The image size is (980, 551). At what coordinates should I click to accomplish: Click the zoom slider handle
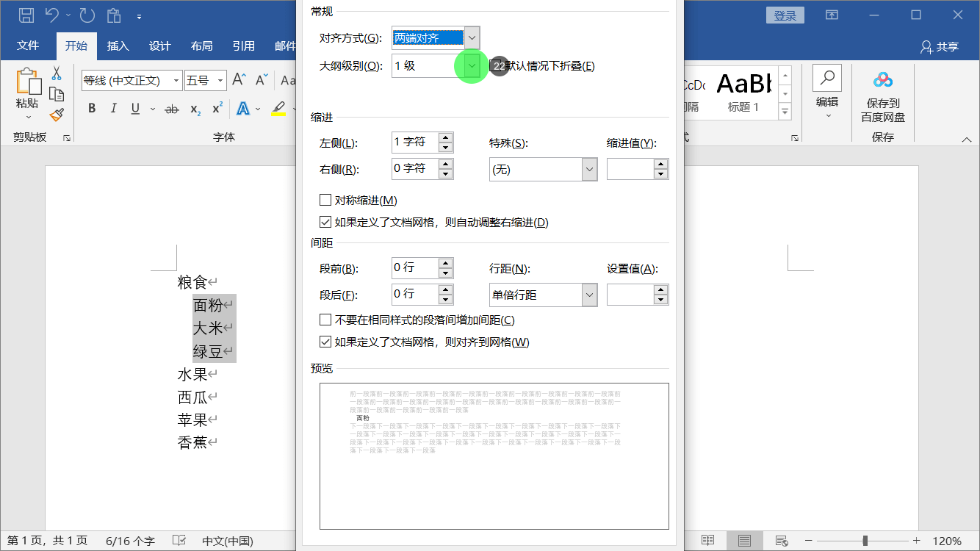click(x=865, y=541)
